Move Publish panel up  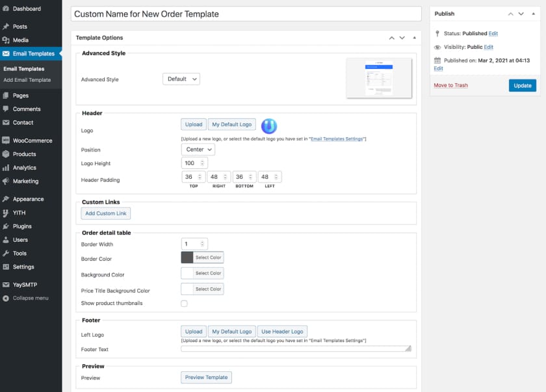point(510,14)
